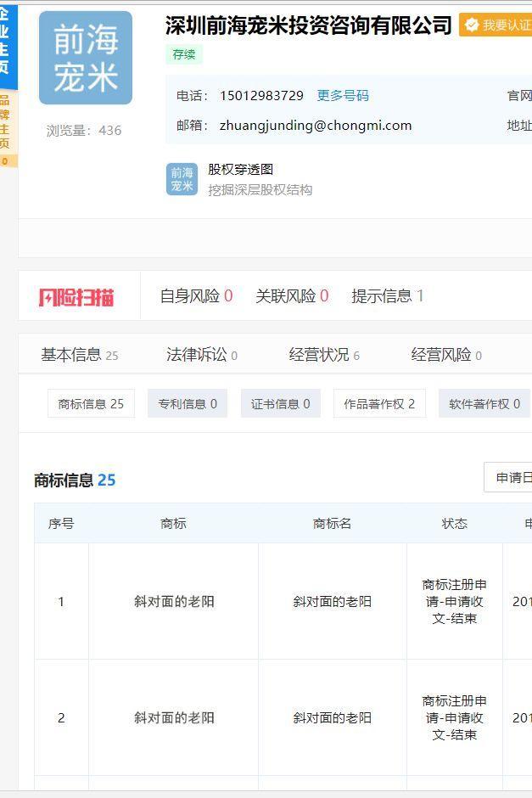
Task: Open the 更多号码 link
Action: [343, 96]
